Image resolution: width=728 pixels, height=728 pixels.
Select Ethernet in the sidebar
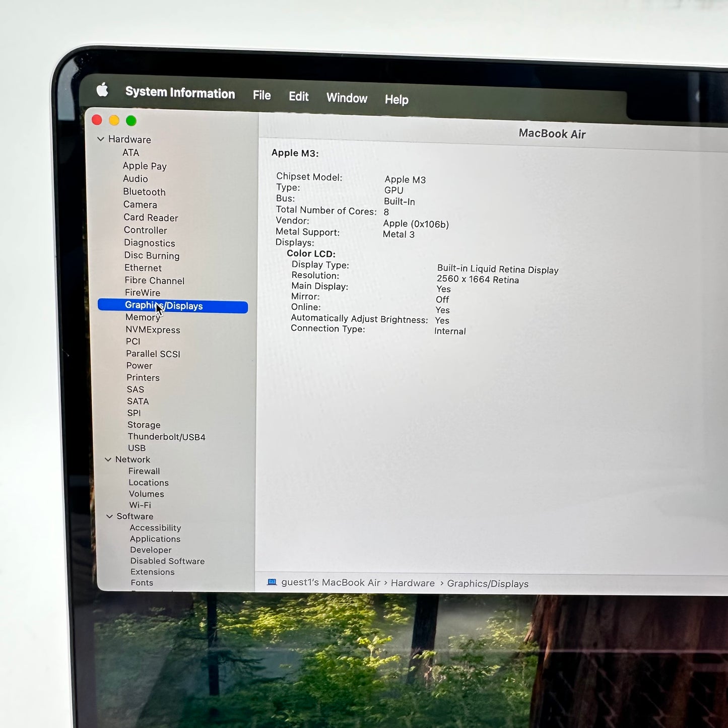[143, 268]
